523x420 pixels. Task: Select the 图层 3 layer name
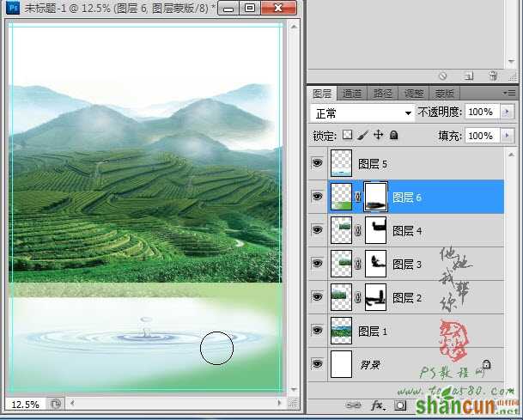click(x=407, y=265)
